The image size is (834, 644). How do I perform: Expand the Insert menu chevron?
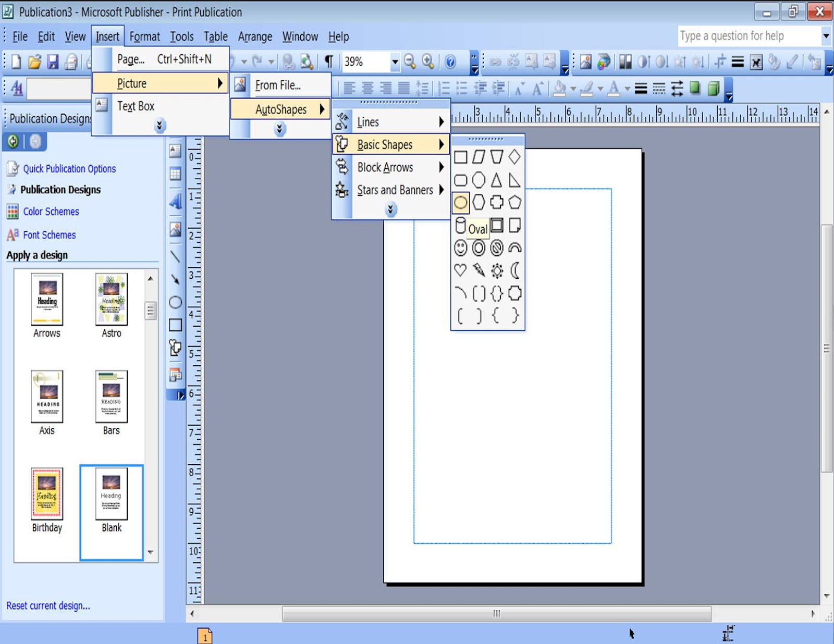[160, 126]
